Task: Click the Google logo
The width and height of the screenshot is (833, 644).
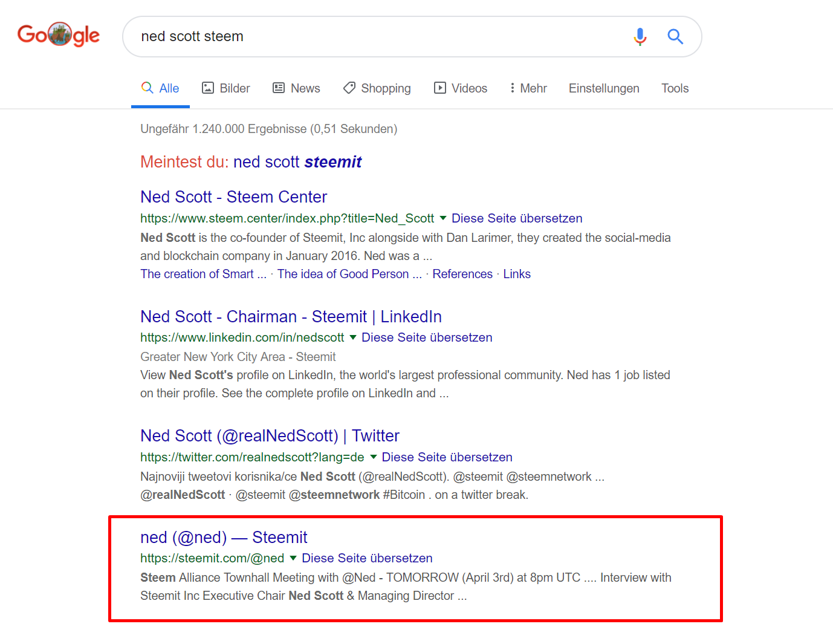Action: [x=59, y=35]
